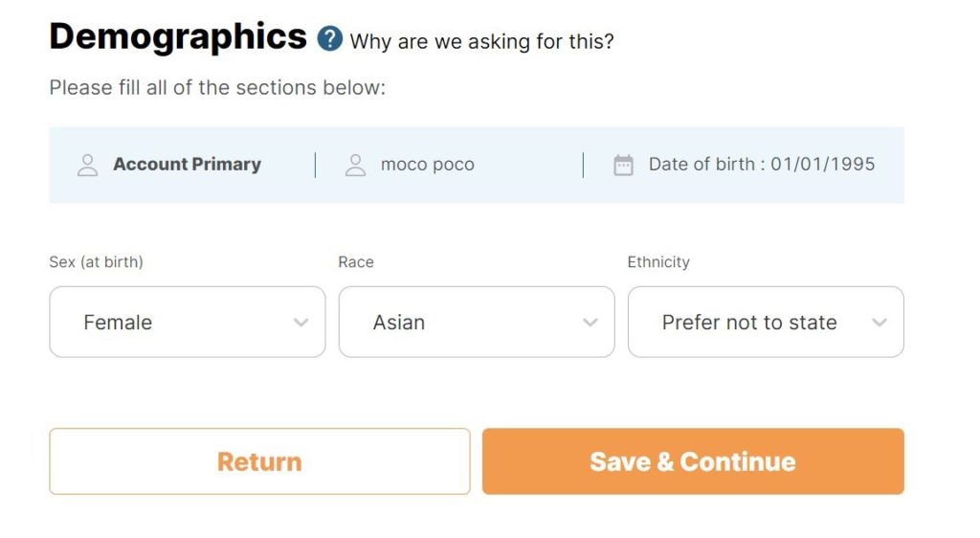The image size is (980, 538).
Task: Open the "Why are we asking for this?" link
Action: pyautogui.click(x=481, y=41)
